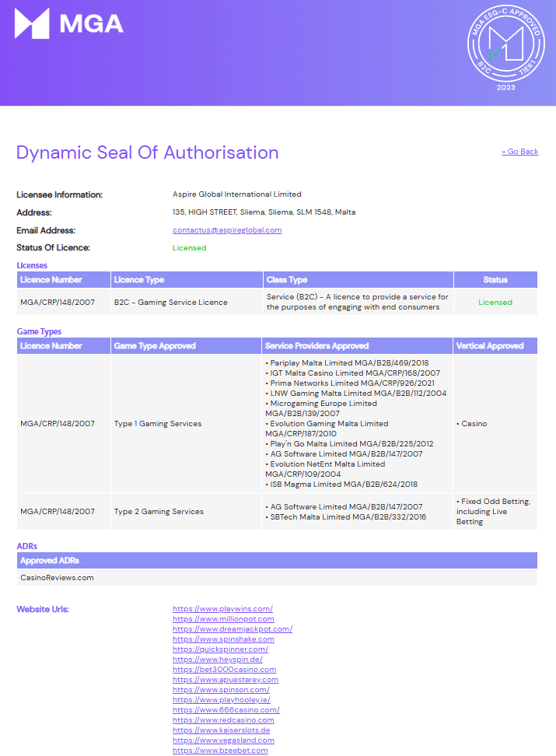Screen dimensions: 556x756
Task: Click the green Licensed status under Status Of Licence
Action: click(190, 248)
